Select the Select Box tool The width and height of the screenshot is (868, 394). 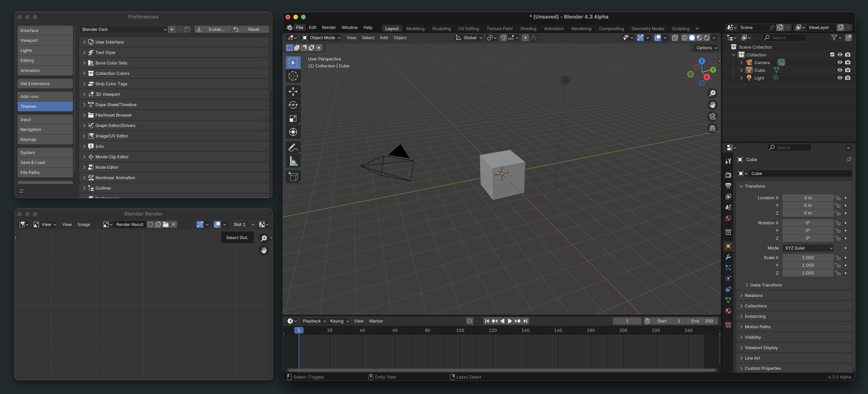[x=293, y=63]
